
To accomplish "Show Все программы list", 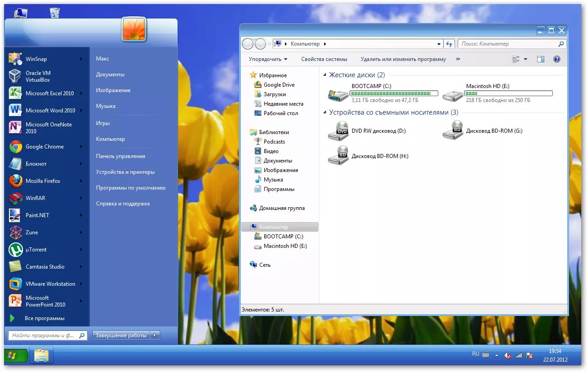I will [45, 318].
